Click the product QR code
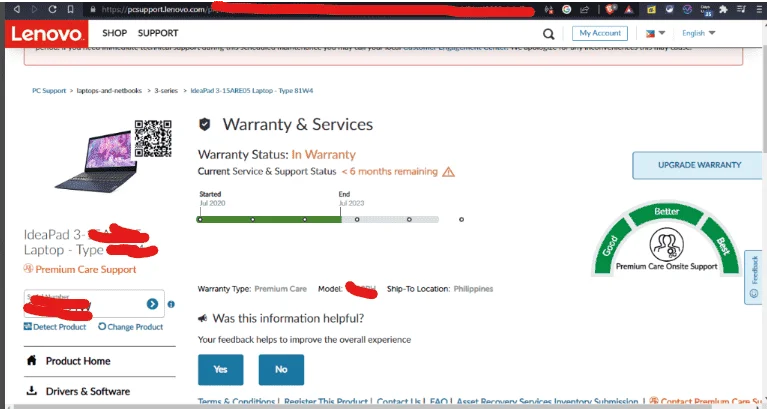The width and height of the screenshot is (767, 409). (x=153, y=138)
